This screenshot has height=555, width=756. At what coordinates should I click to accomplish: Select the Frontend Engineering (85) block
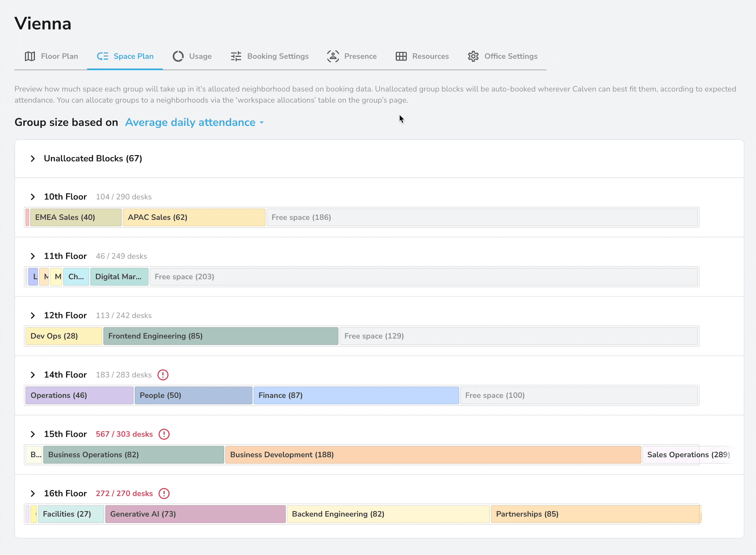coord(221,336)
